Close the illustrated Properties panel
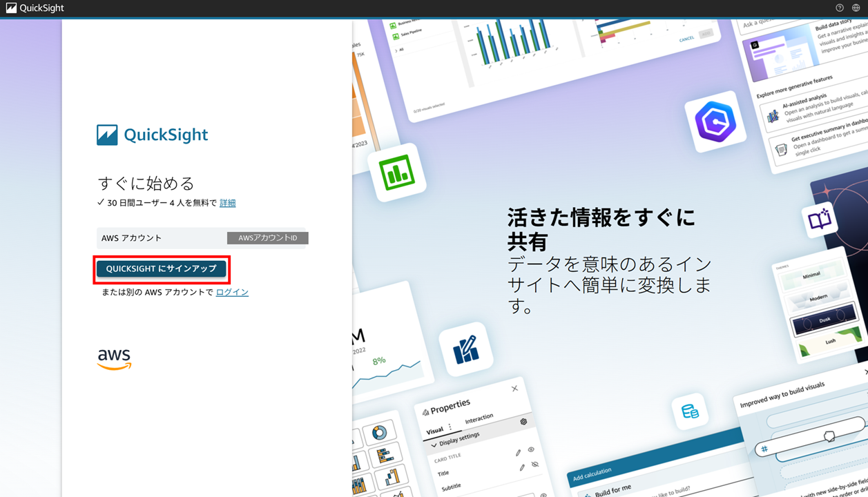 514,389
